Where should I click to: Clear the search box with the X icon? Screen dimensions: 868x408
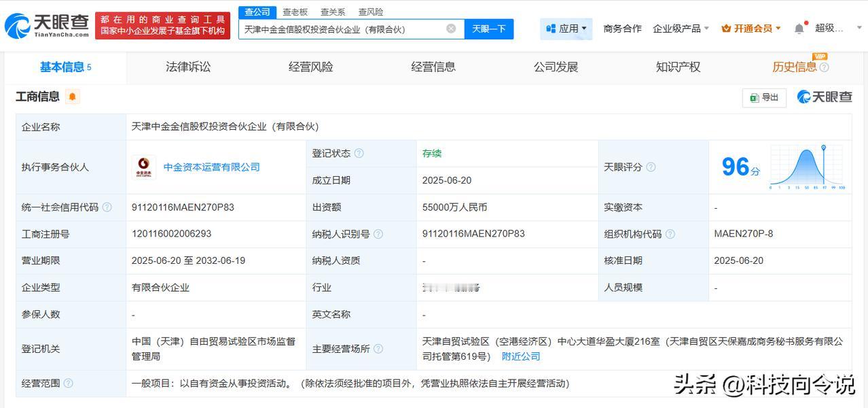click(x=451, y=29)
